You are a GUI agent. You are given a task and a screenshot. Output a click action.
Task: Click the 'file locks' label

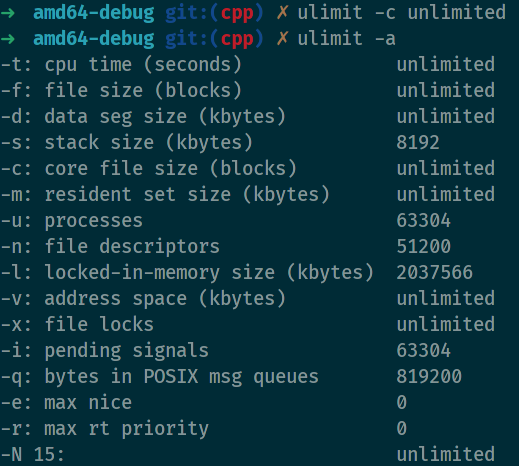[x=99, y=324]
